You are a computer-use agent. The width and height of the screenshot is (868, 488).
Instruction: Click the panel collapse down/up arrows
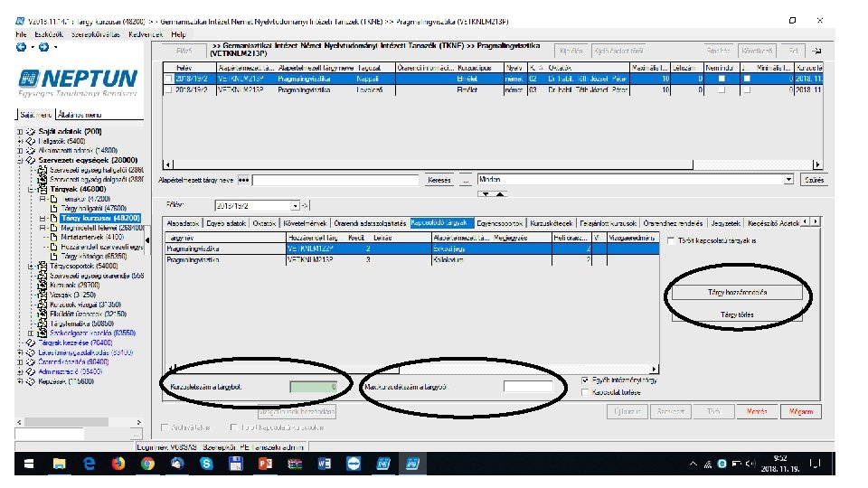492,194
